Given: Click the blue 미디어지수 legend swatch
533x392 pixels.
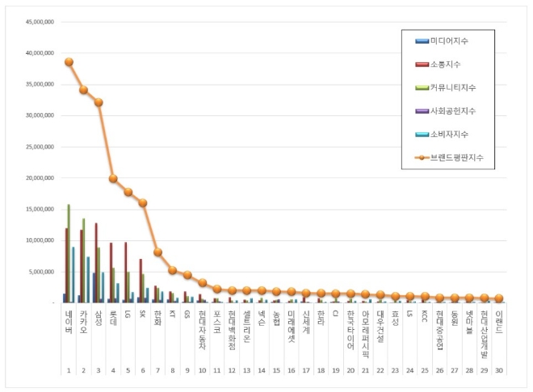Looking at the screenshot, I should (x=421, y=40).
